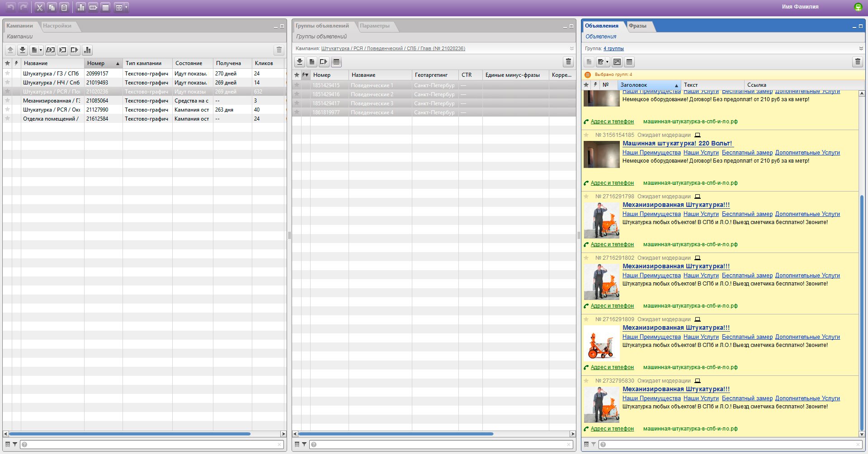The width and height of the screenshot is (868, 454).
Task: Toggle star for Штукатурка / ГЗ / СПб campaign
Action: pos(7,73)
